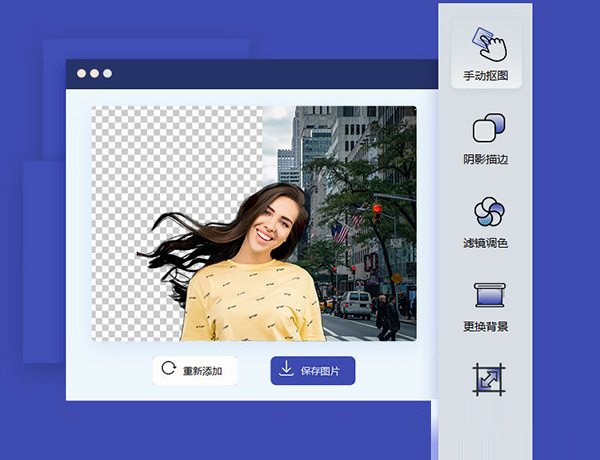Click the middle window control dot
Screen dimensions: 600x460
coord(95,73)
